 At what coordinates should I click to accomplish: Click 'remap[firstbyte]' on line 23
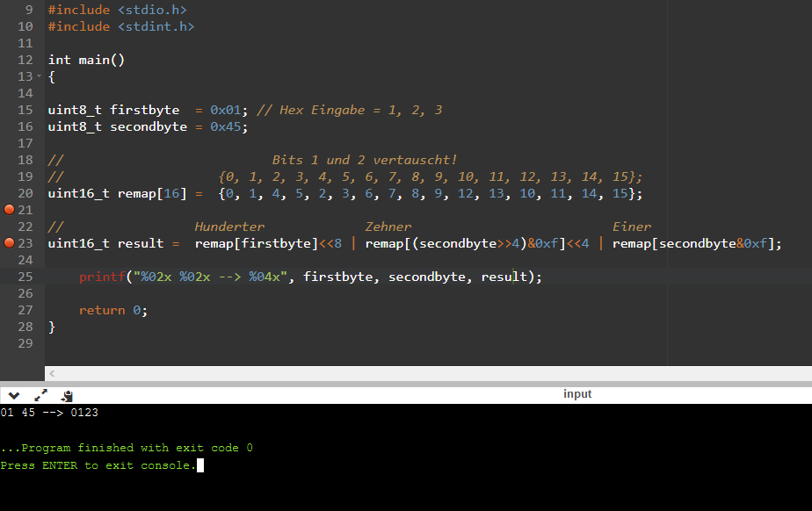click(257, 243)
